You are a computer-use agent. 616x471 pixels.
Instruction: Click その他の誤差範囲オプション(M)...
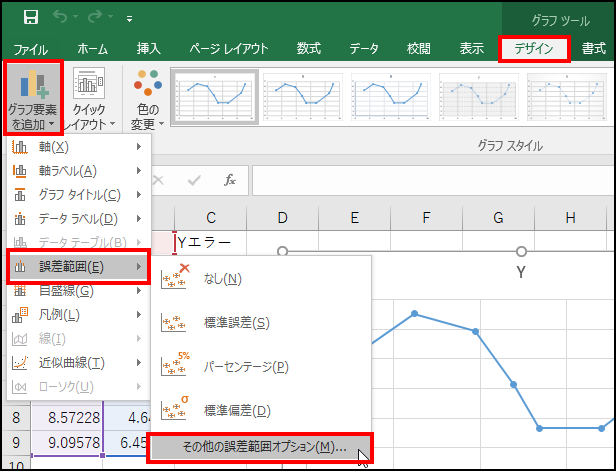tap(260, 447)
